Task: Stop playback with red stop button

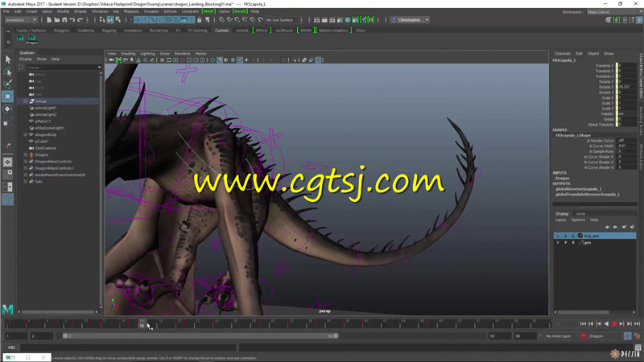Action: coord(614,324)
